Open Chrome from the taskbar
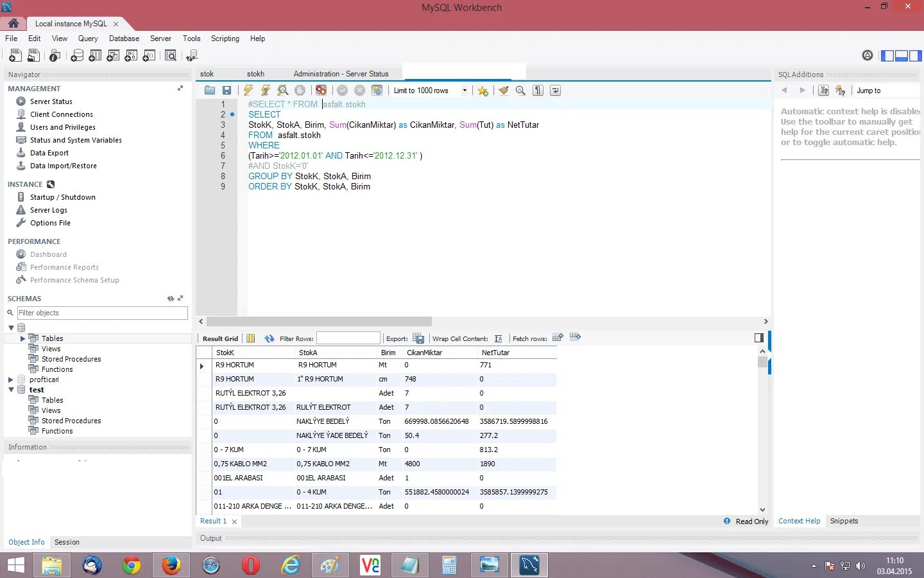The height and width of the screenshot is (578, 924). [132, 565]
